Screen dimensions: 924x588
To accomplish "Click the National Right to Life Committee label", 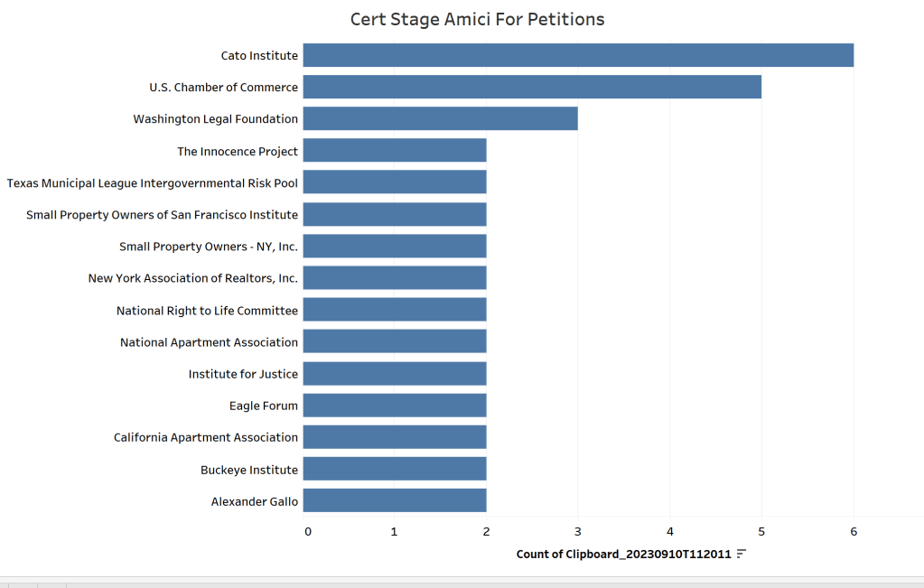I will [207, 311].
